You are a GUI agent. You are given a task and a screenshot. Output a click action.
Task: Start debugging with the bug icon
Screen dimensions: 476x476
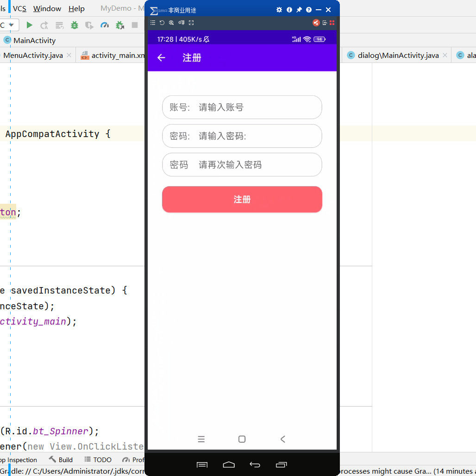pos(74,25)
